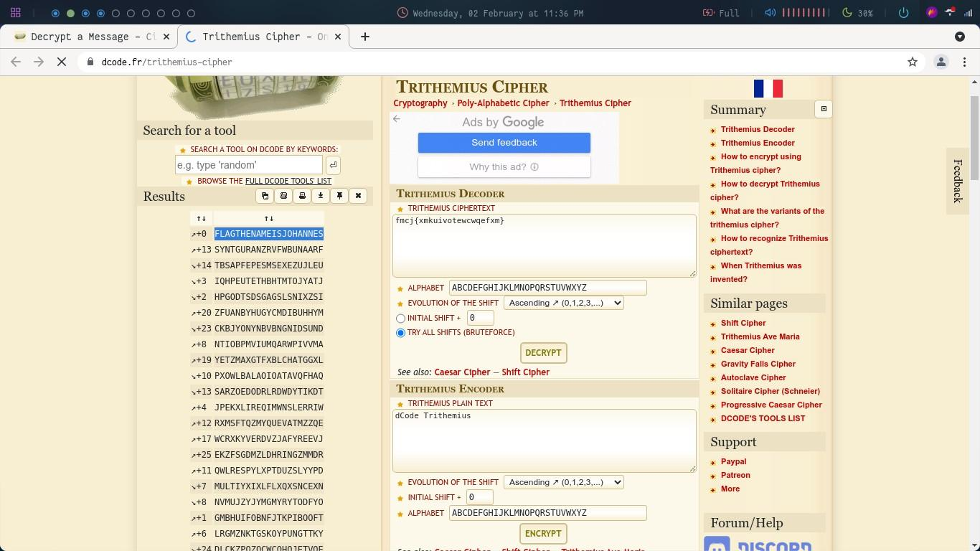
Task: Click the moon brightness icon in top bar
Action: click(x=847, y=13)
